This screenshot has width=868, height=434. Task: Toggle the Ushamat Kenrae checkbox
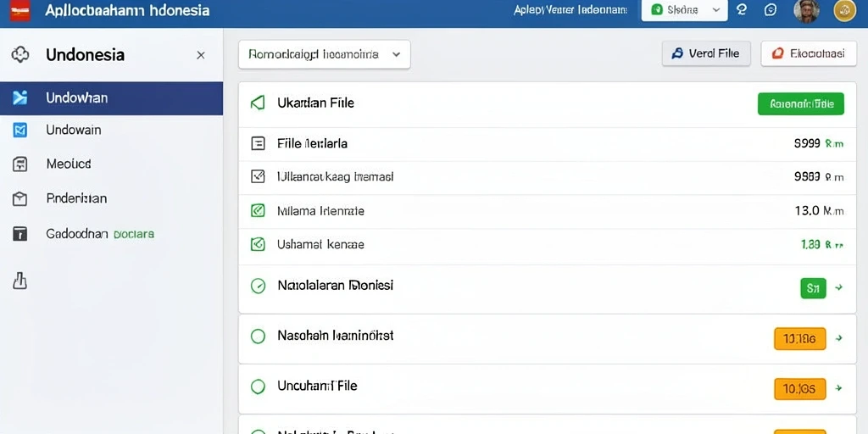point(258,243)
